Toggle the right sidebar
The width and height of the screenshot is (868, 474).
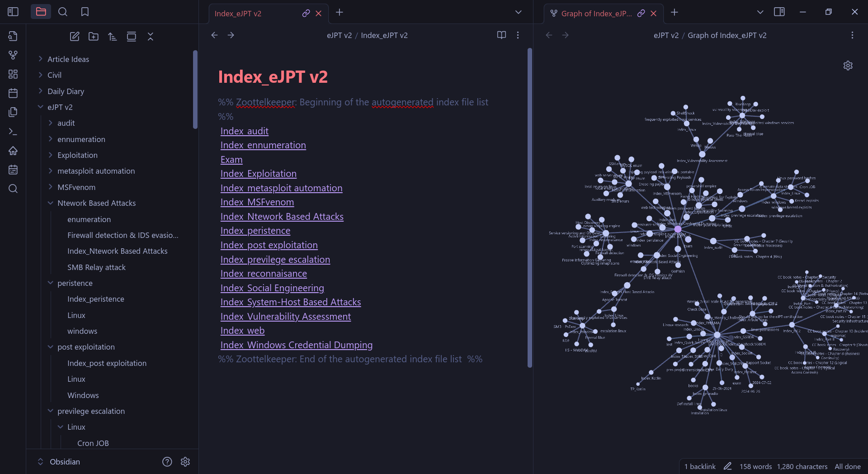coord(779,12)
